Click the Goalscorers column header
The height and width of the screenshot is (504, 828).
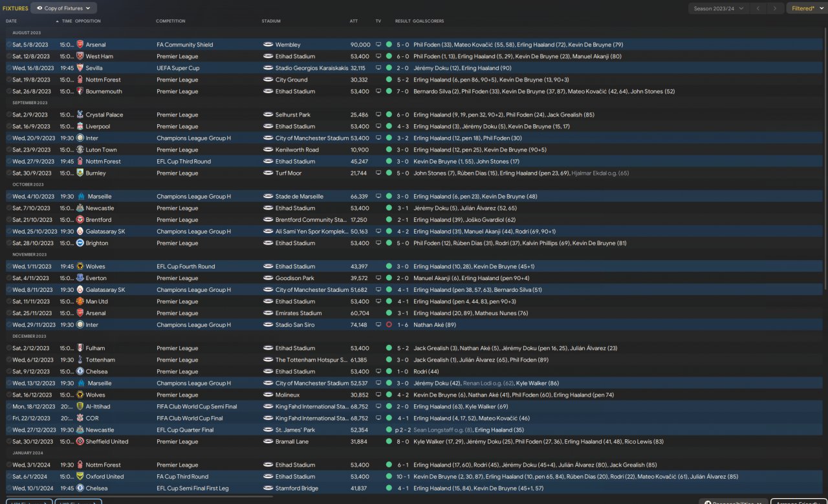[x=428, y=21]
